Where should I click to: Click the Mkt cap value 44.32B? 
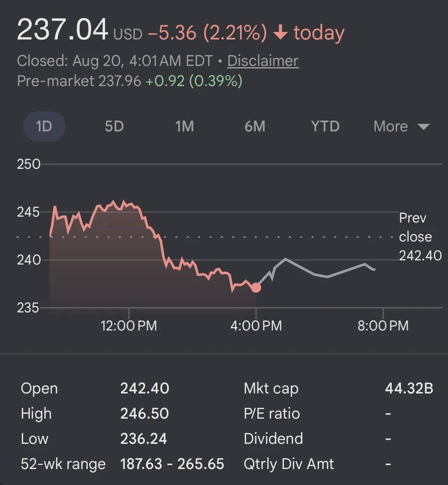tap(409, 388)
